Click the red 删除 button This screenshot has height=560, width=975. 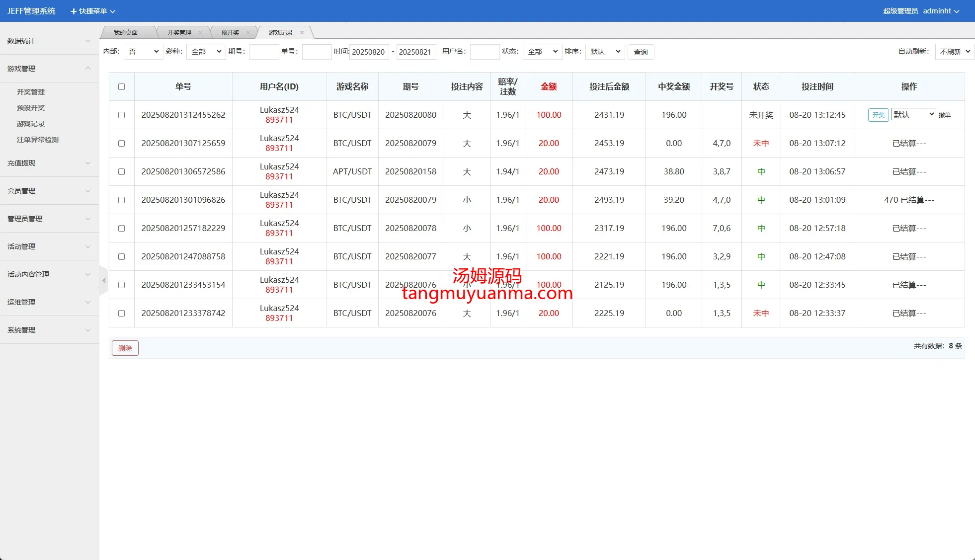tap(125, 348)
